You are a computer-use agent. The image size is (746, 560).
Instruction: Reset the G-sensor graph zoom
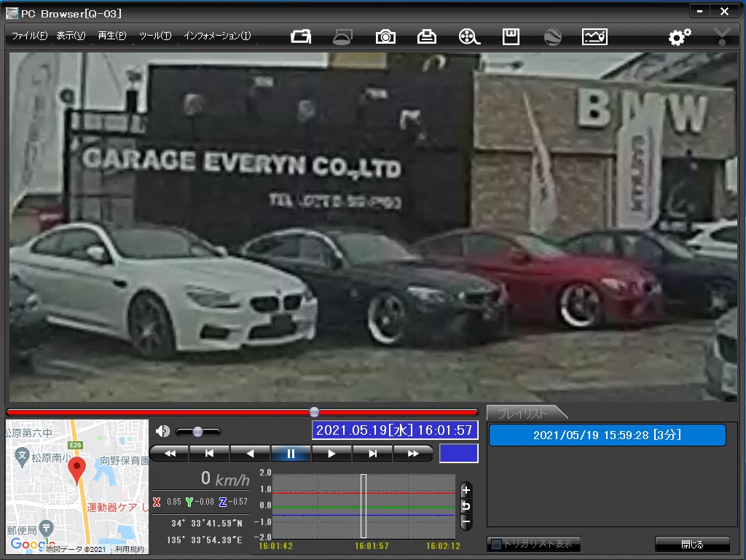466,506
